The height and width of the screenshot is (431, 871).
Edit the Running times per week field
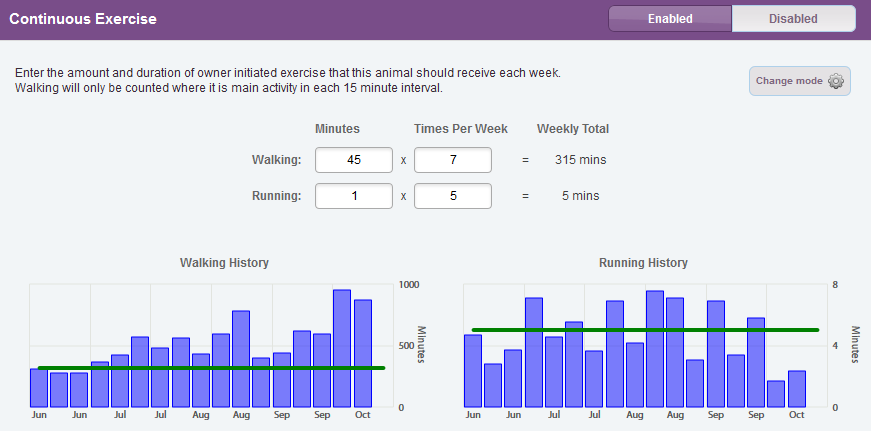[x=452, y=196]
